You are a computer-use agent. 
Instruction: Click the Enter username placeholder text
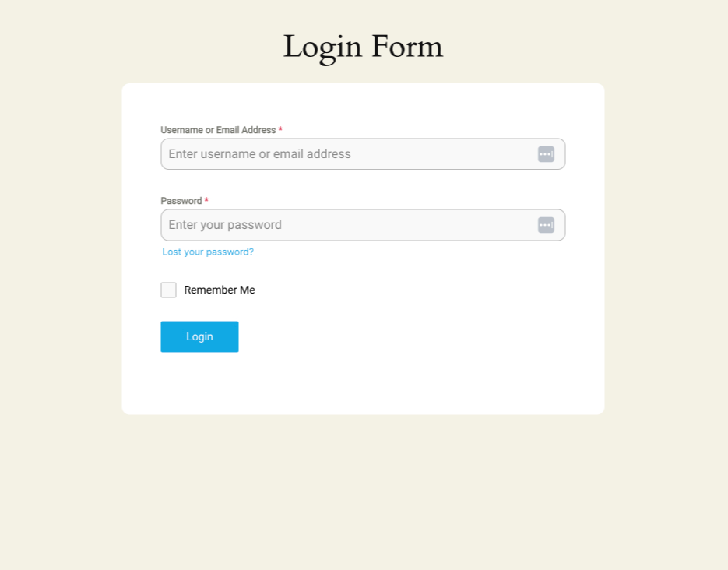click(259, 154)
